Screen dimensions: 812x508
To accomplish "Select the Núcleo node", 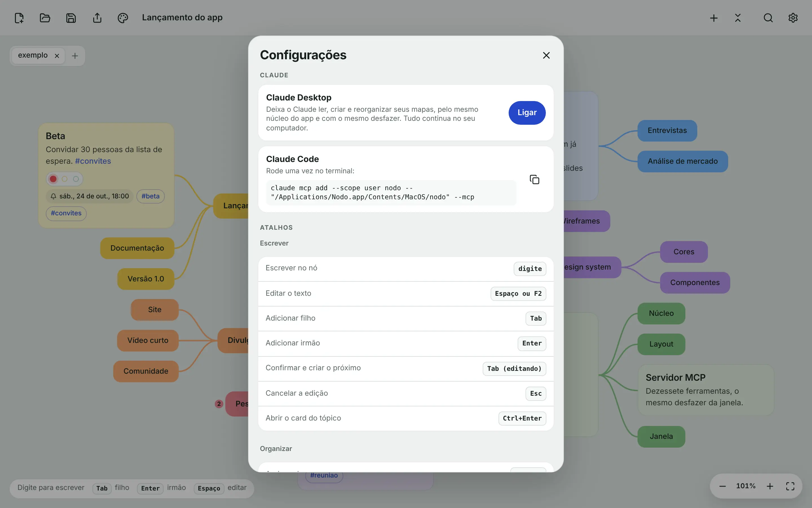I will (661, 313).
